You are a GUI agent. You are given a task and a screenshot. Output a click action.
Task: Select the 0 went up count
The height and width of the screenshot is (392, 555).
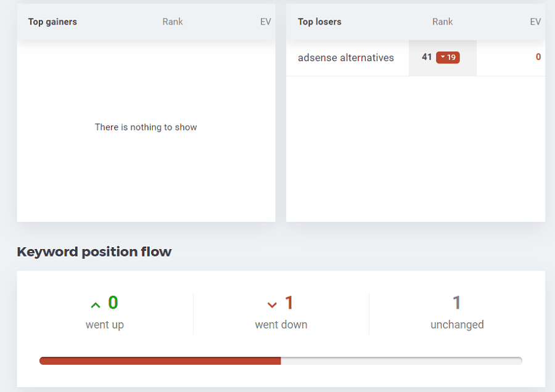pyautogui.click(x=113, y=303)
